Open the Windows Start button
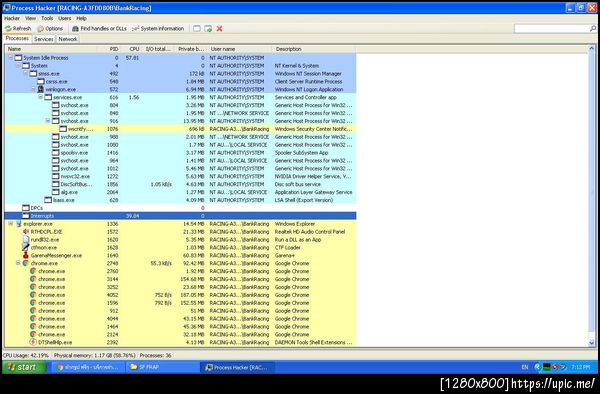The width and height of the screenshot is (600, 394). [x=23, y=367]
